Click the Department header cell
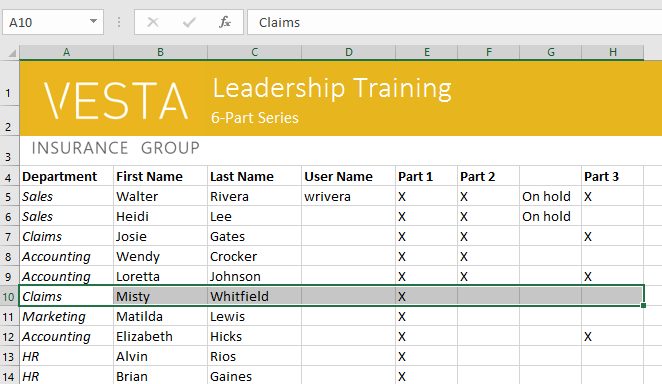Image resolution: width=662 pixels, height=384 pixels. (66, 176)
